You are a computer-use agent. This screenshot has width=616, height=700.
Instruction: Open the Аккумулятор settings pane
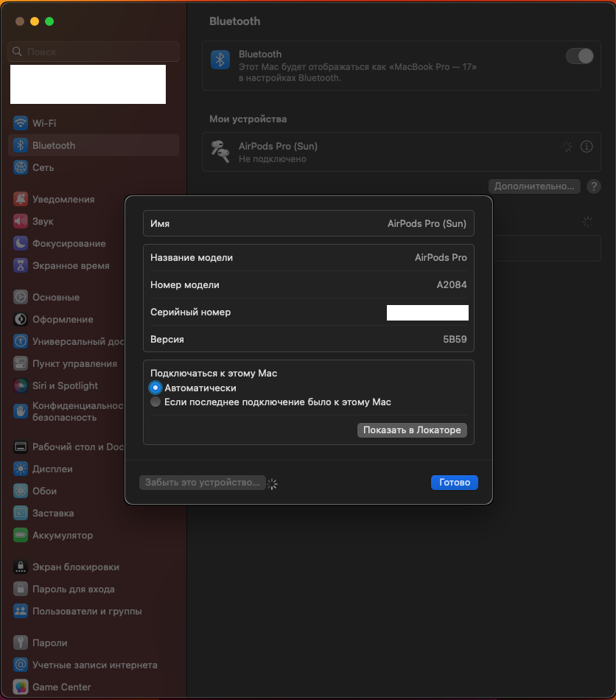pyautogui.click(x=94, y=535)
